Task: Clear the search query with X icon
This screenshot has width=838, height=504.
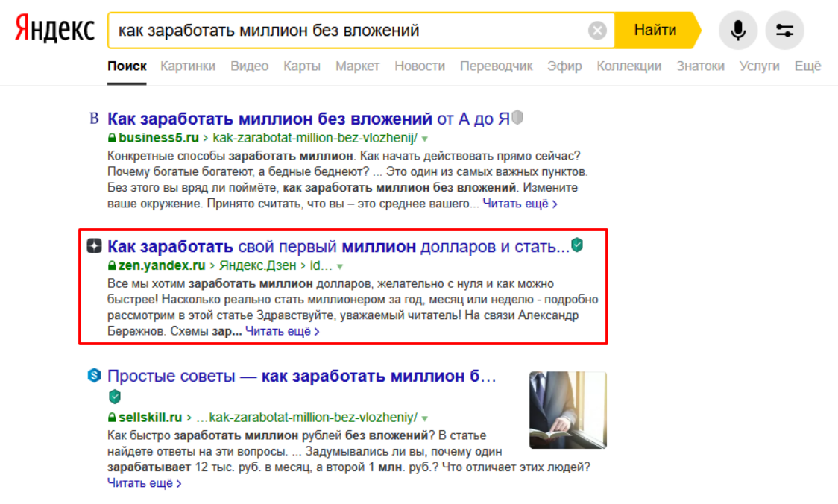Action: pyautogui.click(x=597, y=31)
